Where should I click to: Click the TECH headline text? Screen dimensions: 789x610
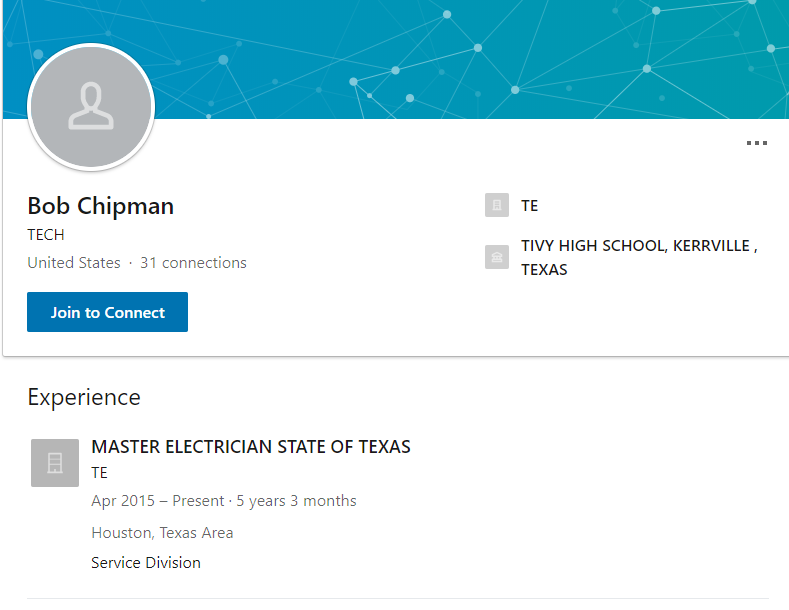(x=46, y=235)
